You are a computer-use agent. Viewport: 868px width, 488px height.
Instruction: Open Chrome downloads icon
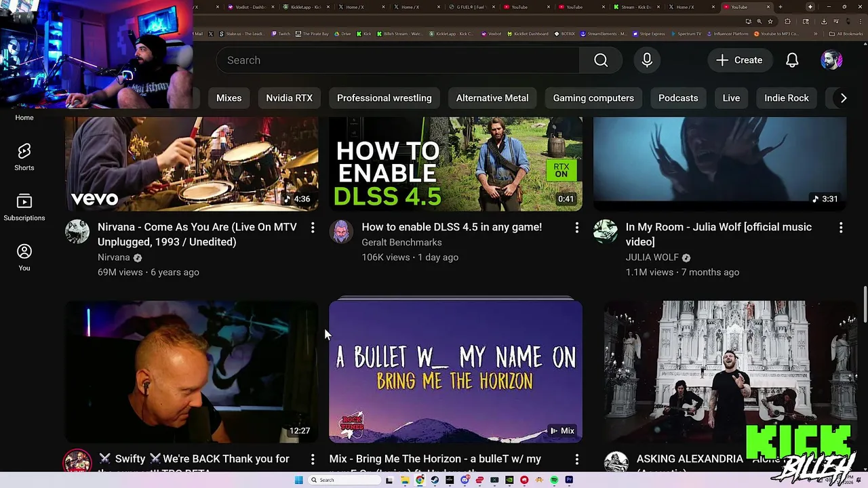823,21
